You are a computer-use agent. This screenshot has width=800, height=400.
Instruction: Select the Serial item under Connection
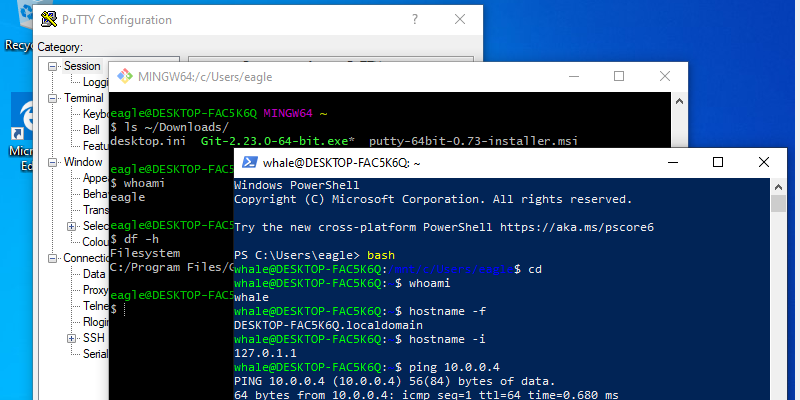click(96, 354)
